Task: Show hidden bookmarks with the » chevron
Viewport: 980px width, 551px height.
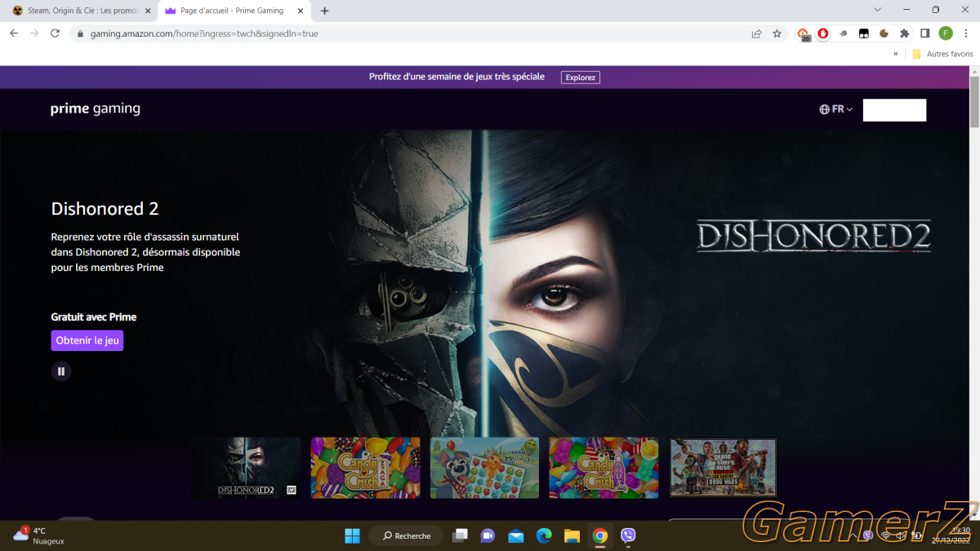Action: (895, 54)
